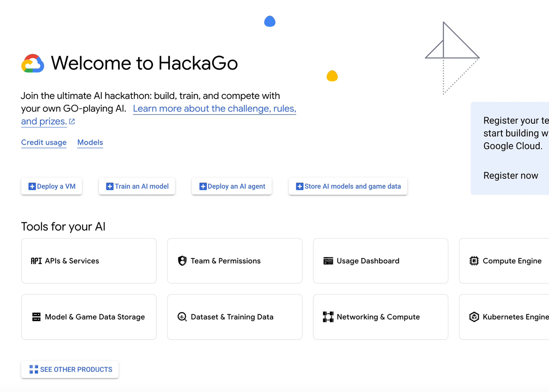Click the Deploy a VM button
The image size is (549, 392).
pyautogui.click(x=51, y=186)
